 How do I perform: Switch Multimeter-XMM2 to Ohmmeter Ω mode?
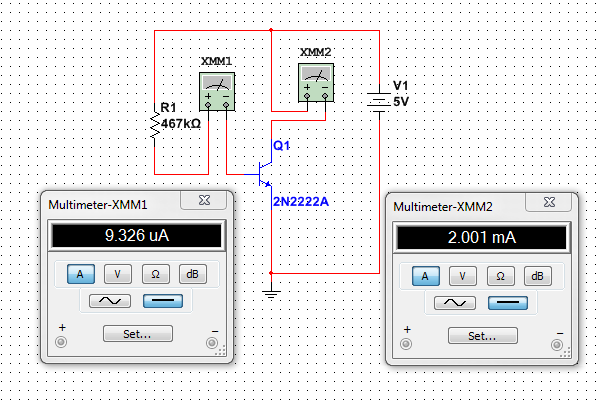[499, 275]
